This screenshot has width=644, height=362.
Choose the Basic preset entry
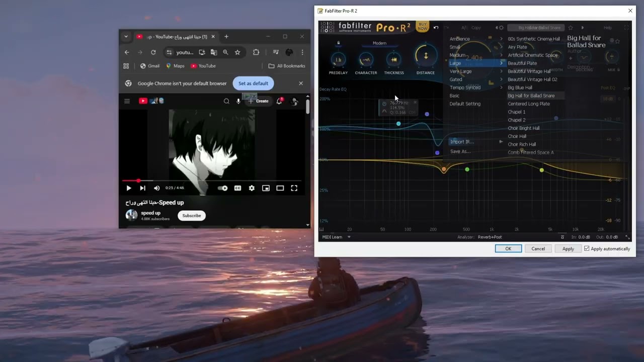[454, 96]
